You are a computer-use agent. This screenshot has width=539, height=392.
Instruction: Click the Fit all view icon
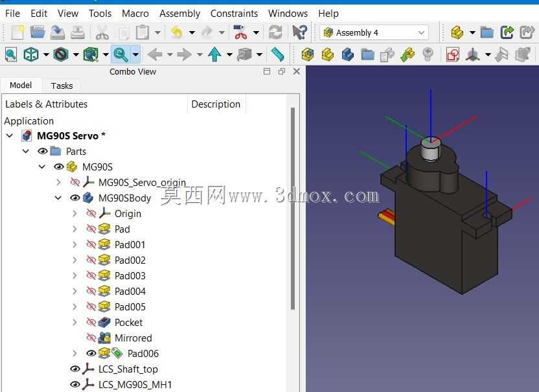10,54
